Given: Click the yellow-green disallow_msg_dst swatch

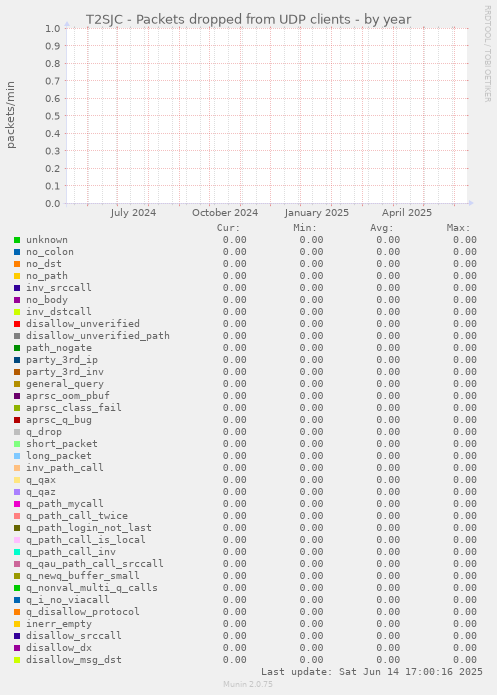Looking at the screenshot, I should click(x=17, y=660).
